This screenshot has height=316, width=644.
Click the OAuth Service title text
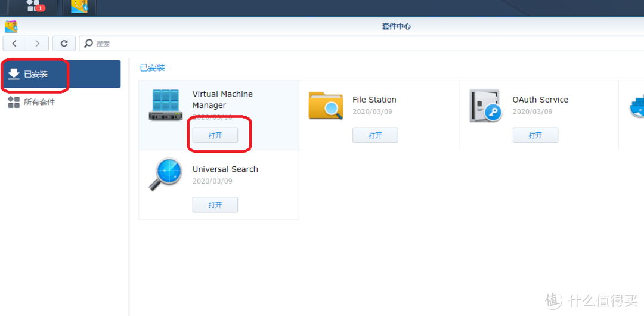point(540,100)
